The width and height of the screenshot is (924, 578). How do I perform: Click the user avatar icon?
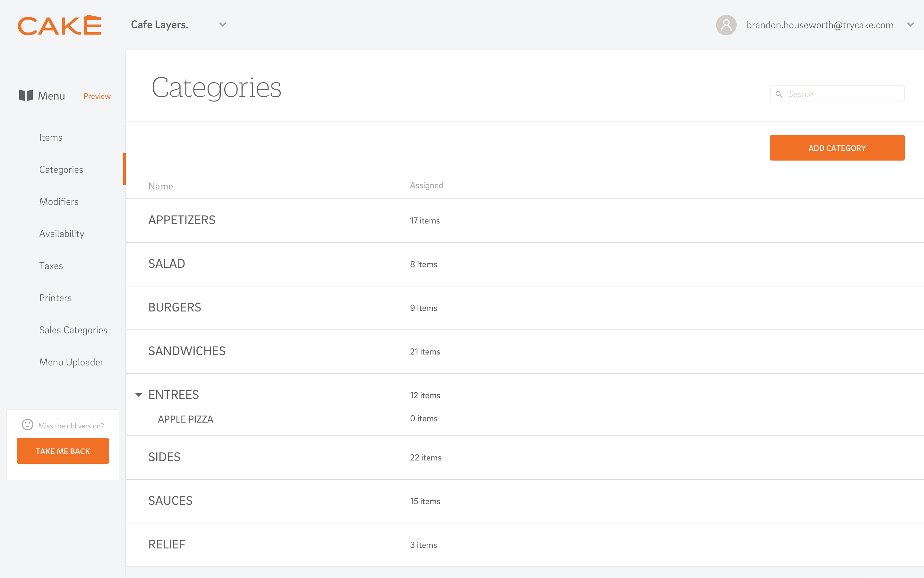pos(726,25)
